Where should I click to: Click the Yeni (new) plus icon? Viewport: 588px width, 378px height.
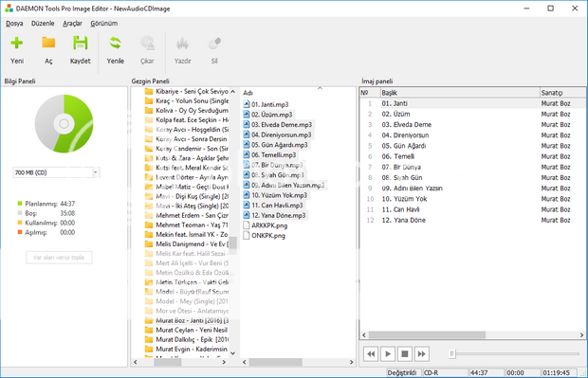16,43
